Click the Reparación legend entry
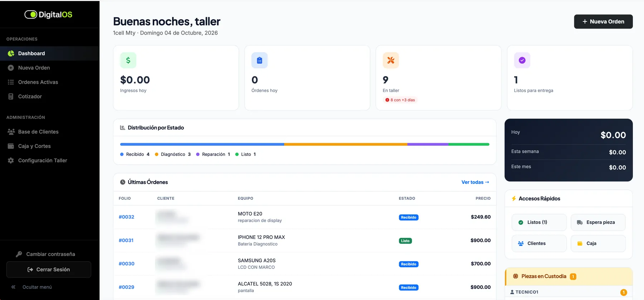 [213, 154]
